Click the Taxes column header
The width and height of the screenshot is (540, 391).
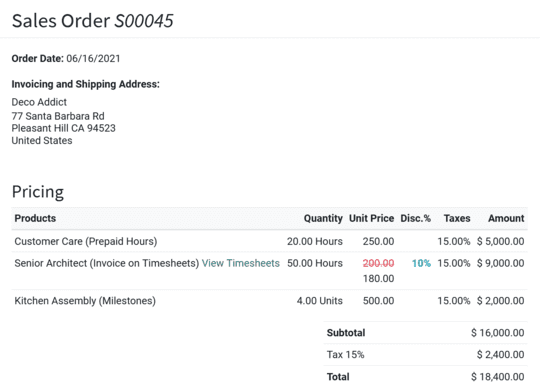pos(457,218)
